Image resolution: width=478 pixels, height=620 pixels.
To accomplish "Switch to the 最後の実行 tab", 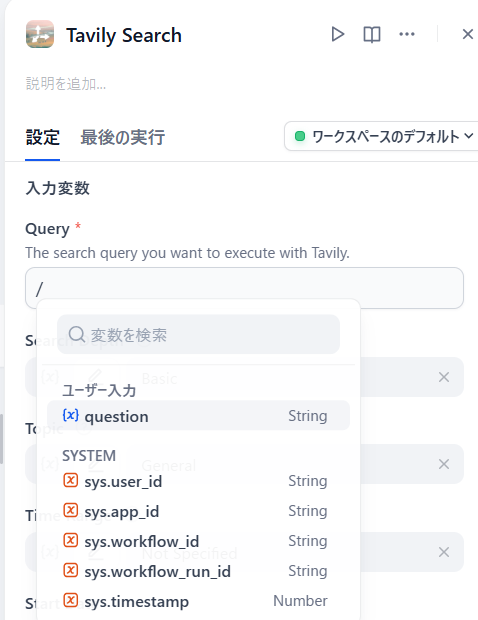I will tap(123, 138).
